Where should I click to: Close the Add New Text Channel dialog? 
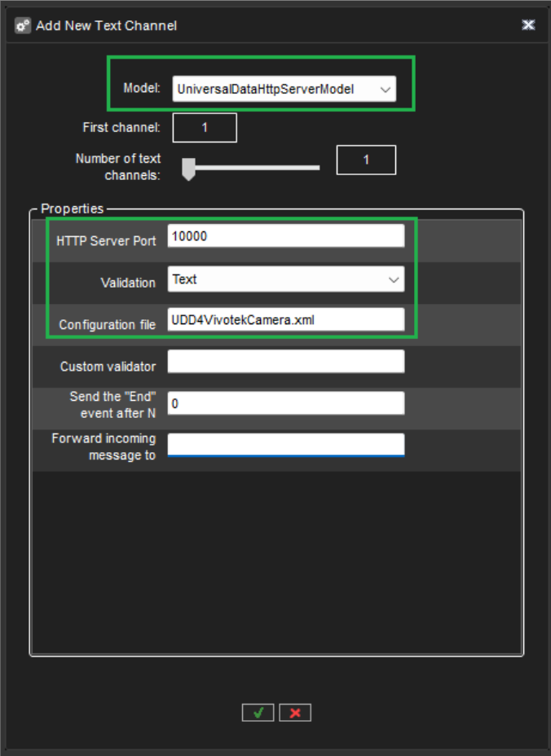(x=528, y=25)
